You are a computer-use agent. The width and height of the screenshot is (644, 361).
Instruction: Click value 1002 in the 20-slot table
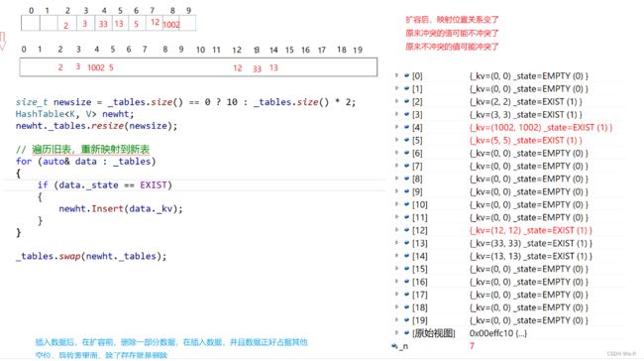(96, 67)
